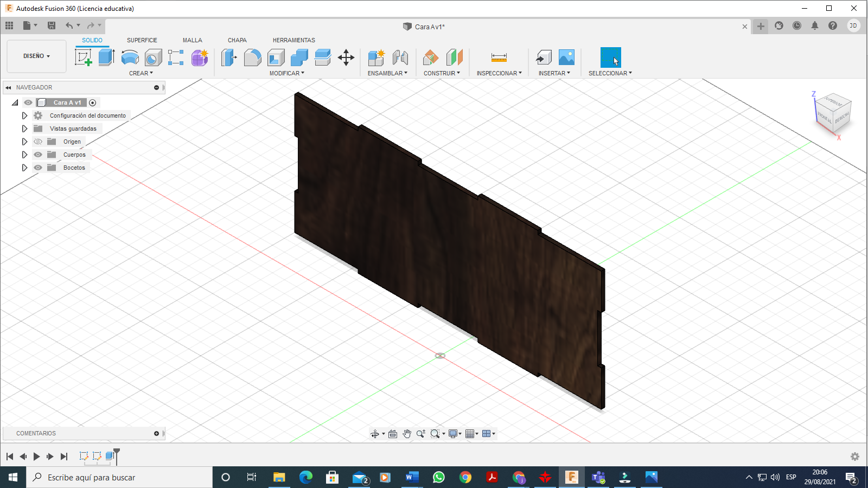Click the ViewCube orientation widget
Viewport: 868px width, 488px height.
coord(834,112)
